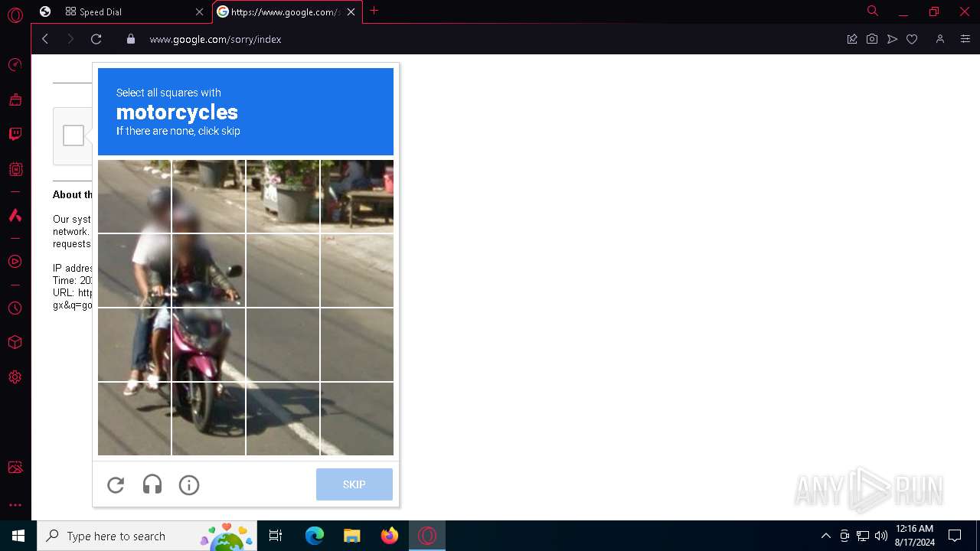This screenshot has height=551, width=980.
Task: View site security padlock info
Action: coord(131,39)
